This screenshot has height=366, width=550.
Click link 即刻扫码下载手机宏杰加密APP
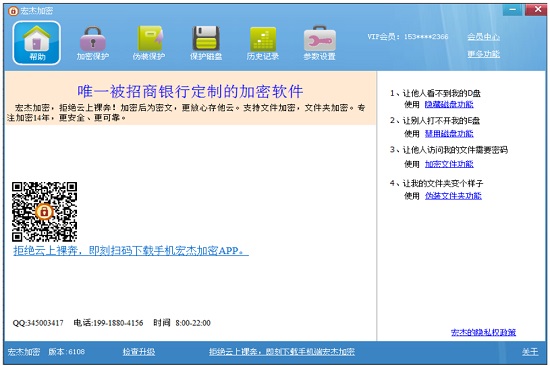pos(131,251)
